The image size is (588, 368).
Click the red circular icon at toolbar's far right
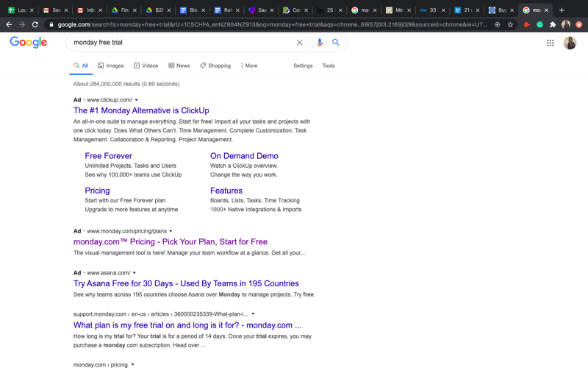click(x=579, y=24)
